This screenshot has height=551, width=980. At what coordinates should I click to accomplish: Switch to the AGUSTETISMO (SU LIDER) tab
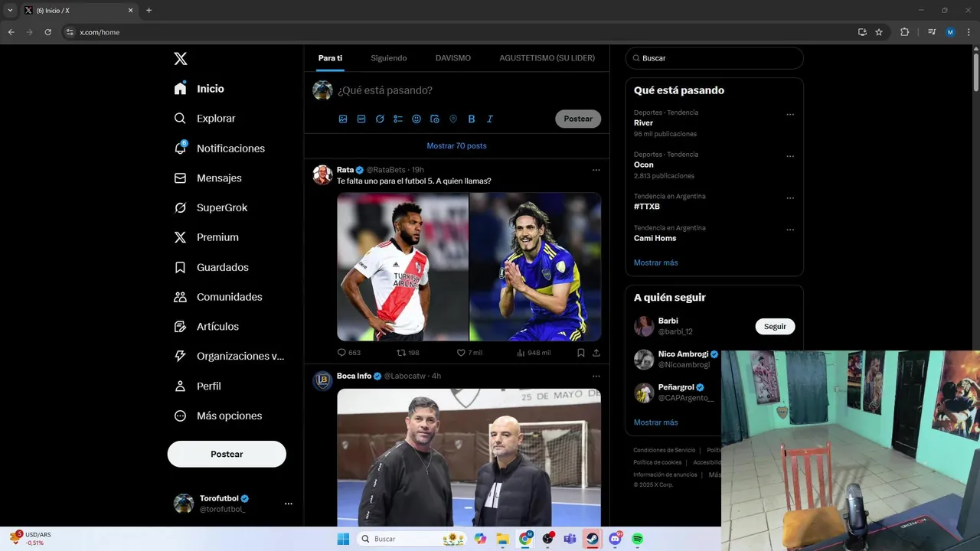tap(547, 58)
